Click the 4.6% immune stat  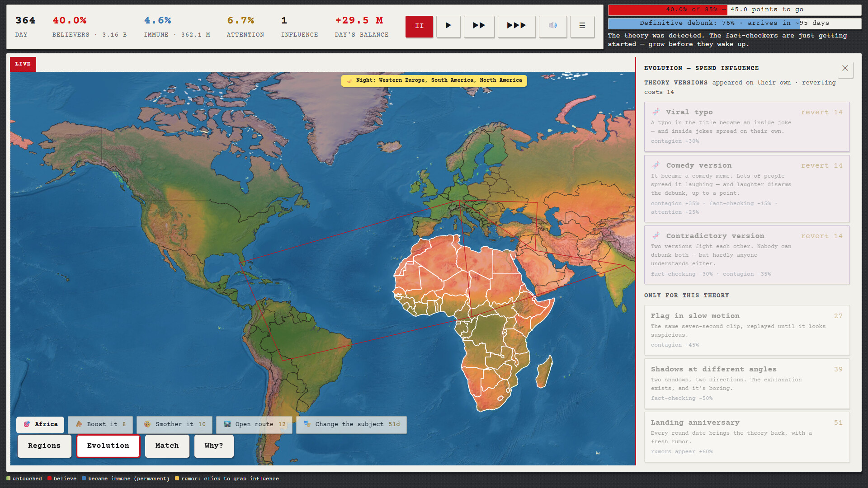pyautogui.click(x=157, y=21)
